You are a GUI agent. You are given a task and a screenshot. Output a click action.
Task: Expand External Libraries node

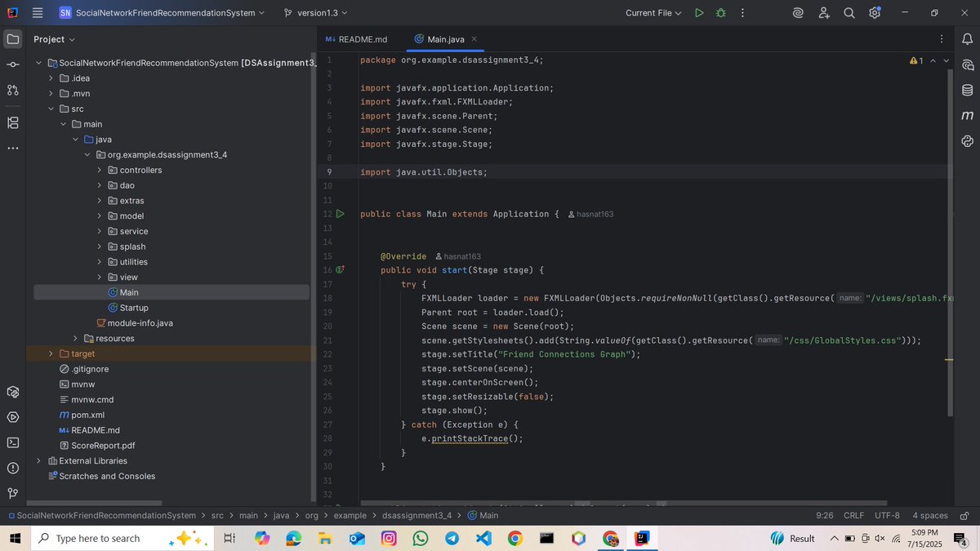39,461
